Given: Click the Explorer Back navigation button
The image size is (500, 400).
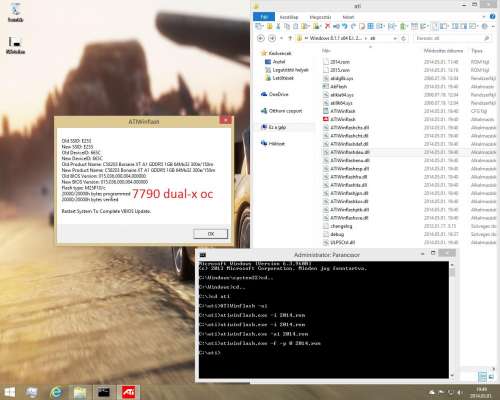Looking at the screenshot, I should [261, 38].
